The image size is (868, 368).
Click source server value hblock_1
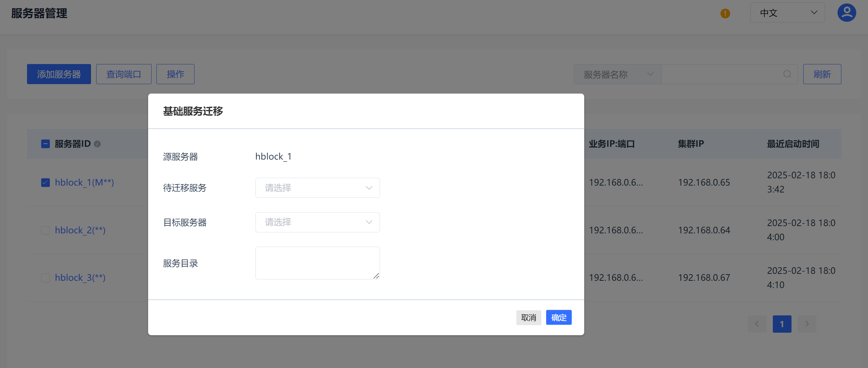(273, 156)
